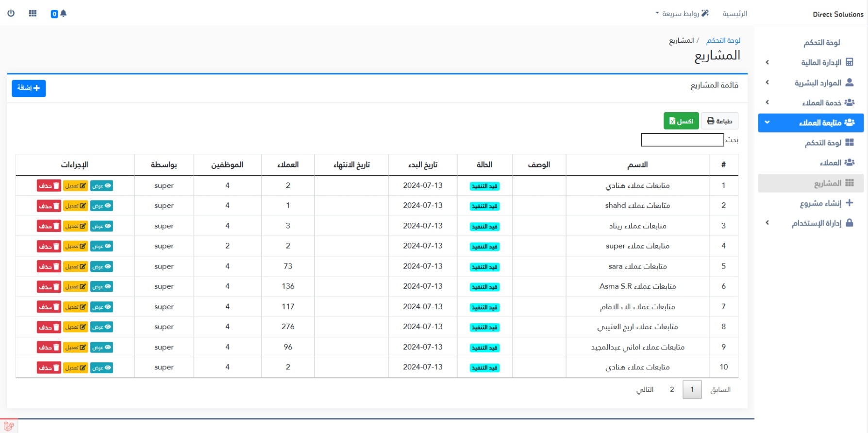868x433 pixels.
Task: Click حذف for متابعات عملاء sara row
Action: (49, 266)
